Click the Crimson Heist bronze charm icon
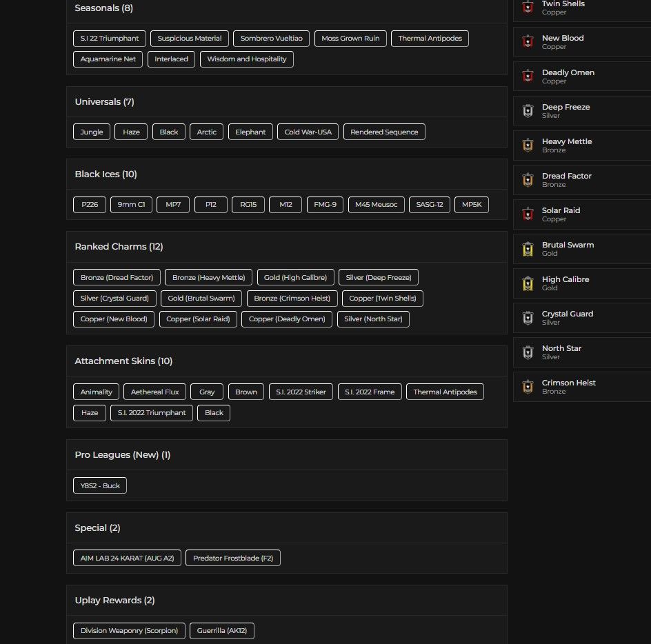651x644 pixels. [x=528, y=387]
